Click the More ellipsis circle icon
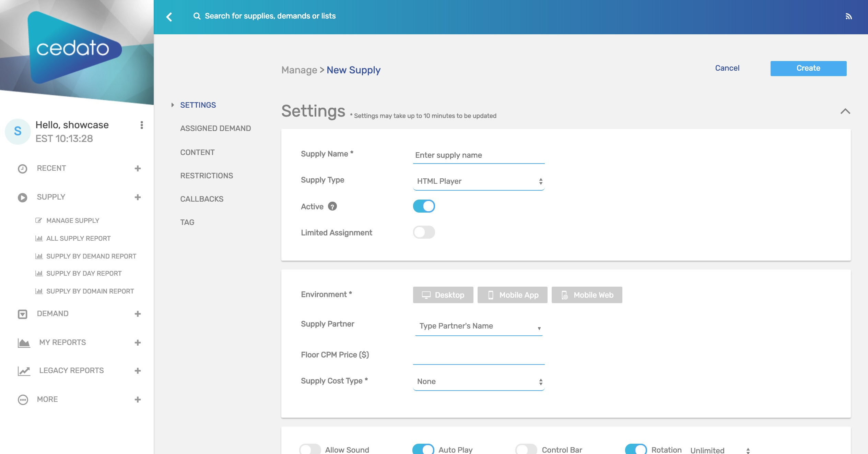 (23, 400)
